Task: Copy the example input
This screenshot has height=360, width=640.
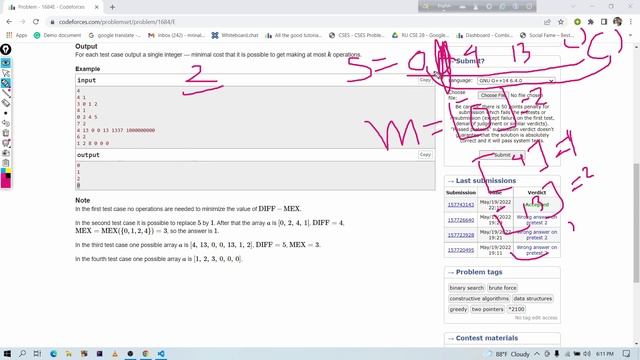Action: [x=425, y=80]
